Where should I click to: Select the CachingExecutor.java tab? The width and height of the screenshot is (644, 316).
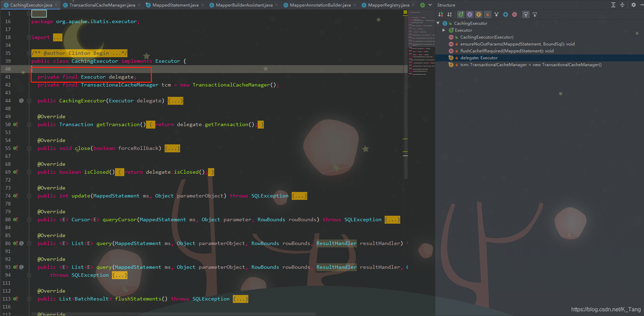(x=31, y=5)
